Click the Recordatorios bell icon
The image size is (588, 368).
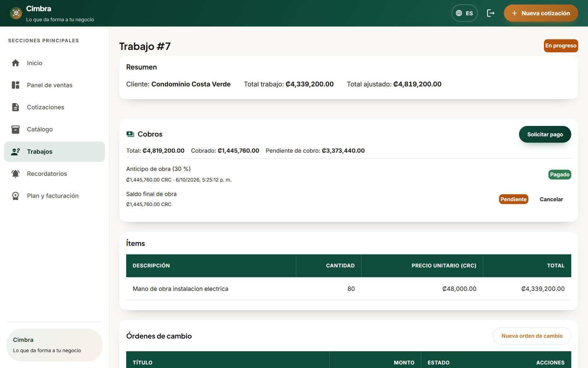(15, 174)
